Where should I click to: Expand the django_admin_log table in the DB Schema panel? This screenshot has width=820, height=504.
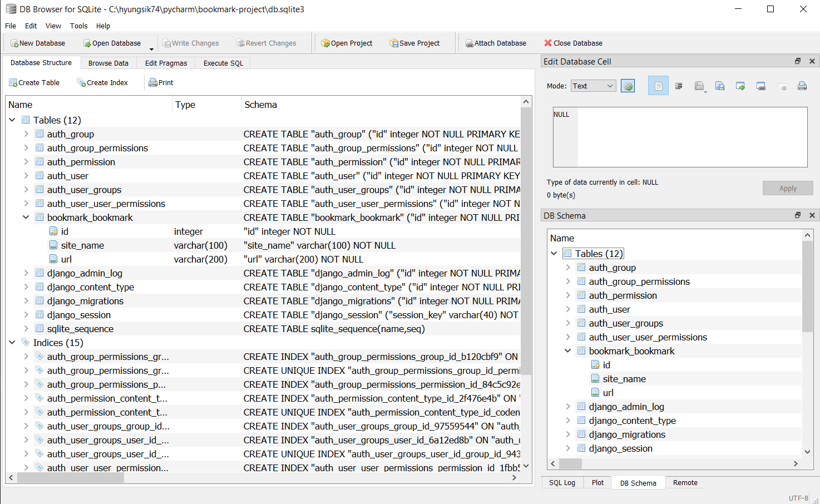pos(568,407)
